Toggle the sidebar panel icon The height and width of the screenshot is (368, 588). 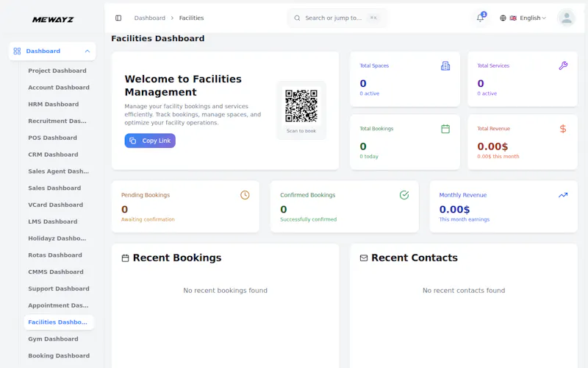tap(118, 18)
